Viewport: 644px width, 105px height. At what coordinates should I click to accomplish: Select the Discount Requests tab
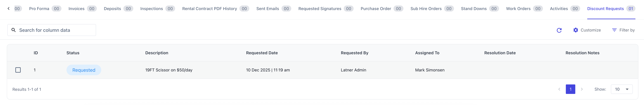(605, 9)
